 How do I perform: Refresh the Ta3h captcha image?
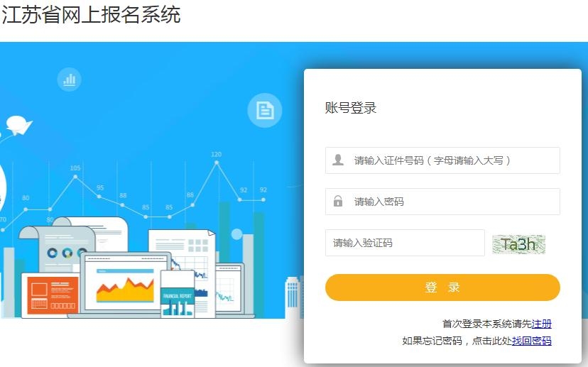518,244
